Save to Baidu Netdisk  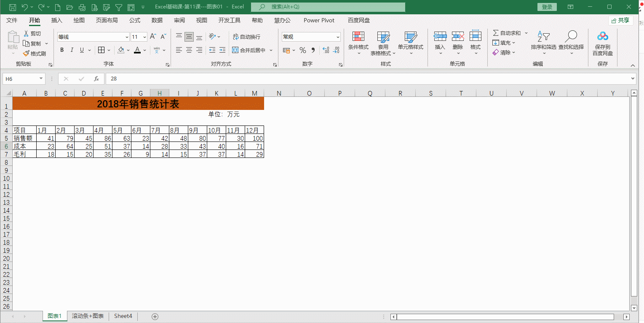603,43
